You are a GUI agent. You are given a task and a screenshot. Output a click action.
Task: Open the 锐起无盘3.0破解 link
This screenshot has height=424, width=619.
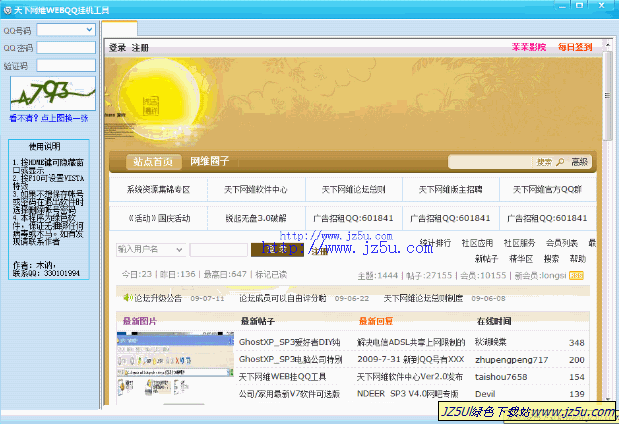256,218
